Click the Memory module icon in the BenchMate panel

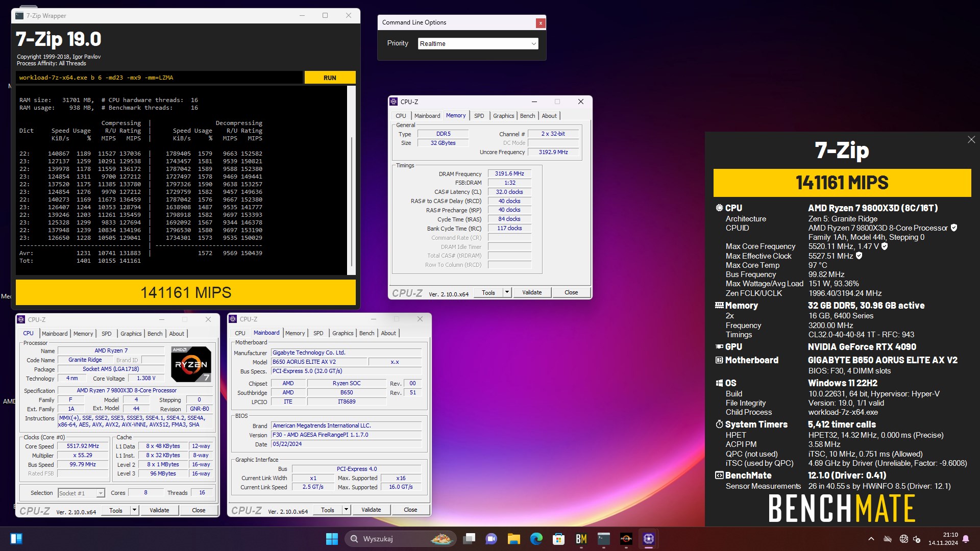pos(719,305)
